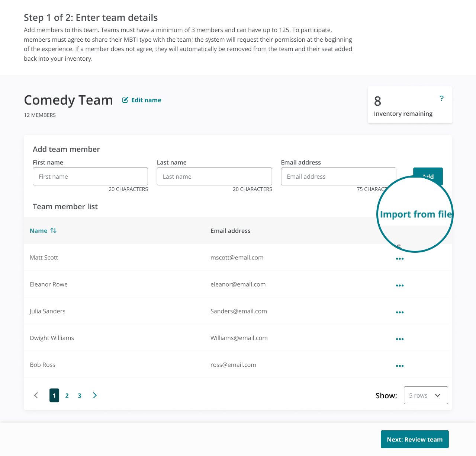Image resolution: width=476 pixels, height=456 pixels.
Task: Click Williams@email.com cell
Action: 239,338
